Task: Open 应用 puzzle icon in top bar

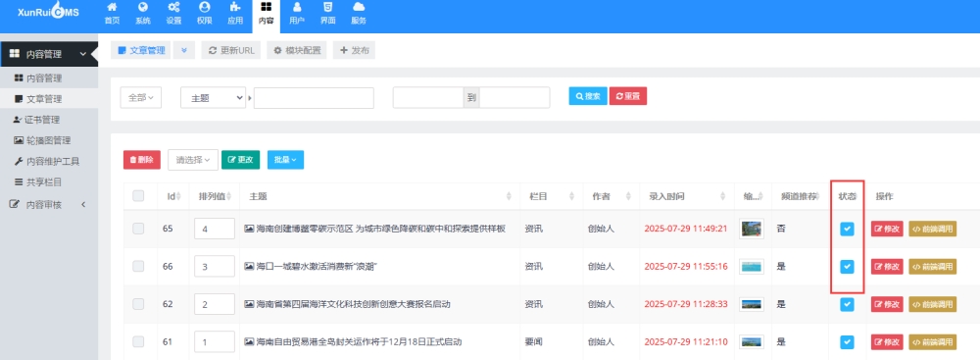Action: tap(235, 14)
